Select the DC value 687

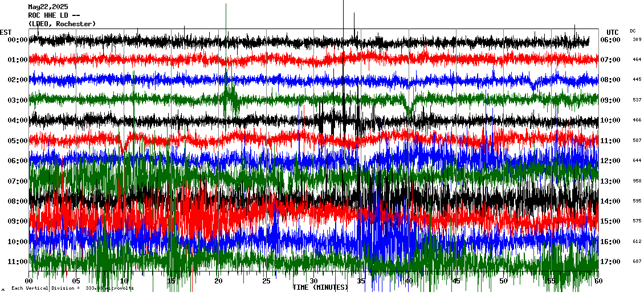coord(637,262)
